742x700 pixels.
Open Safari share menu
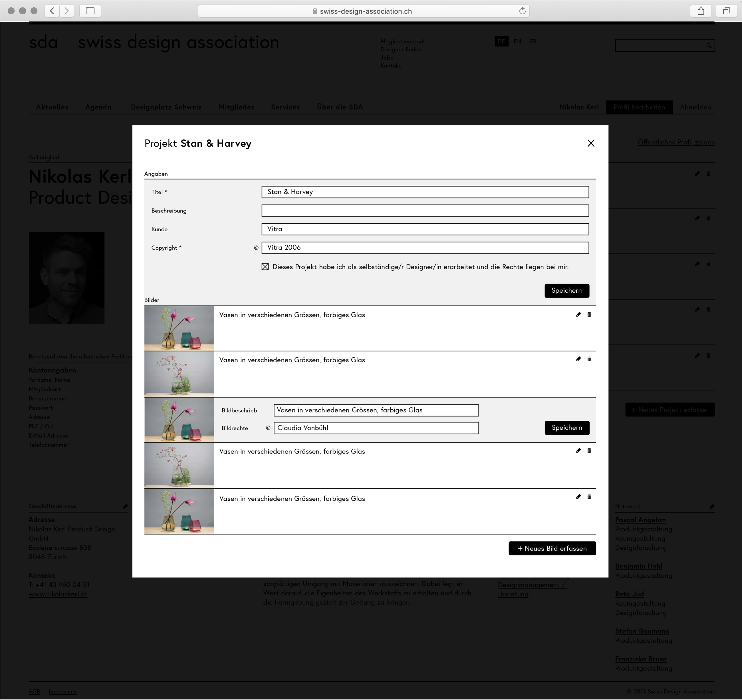click(701, 11)
